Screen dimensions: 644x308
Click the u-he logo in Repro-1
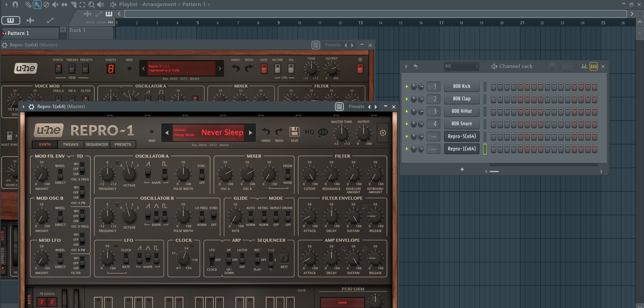point(49,130)
